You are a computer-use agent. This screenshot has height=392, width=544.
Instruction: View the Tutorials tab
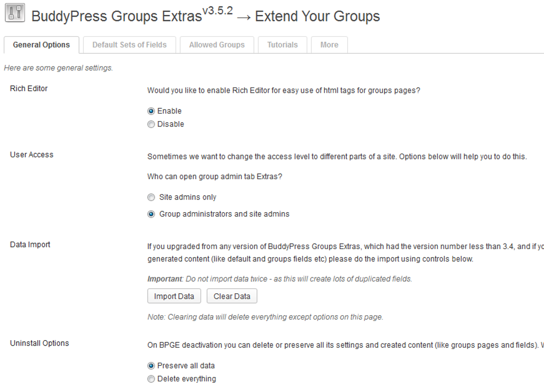coord(282,45)
